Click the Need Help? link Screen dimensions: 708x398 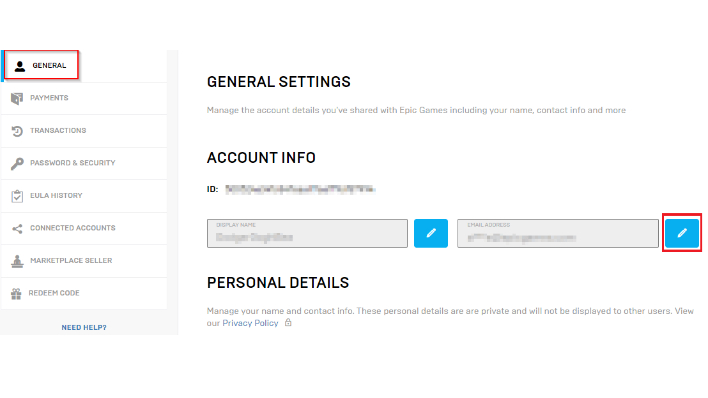84,328
